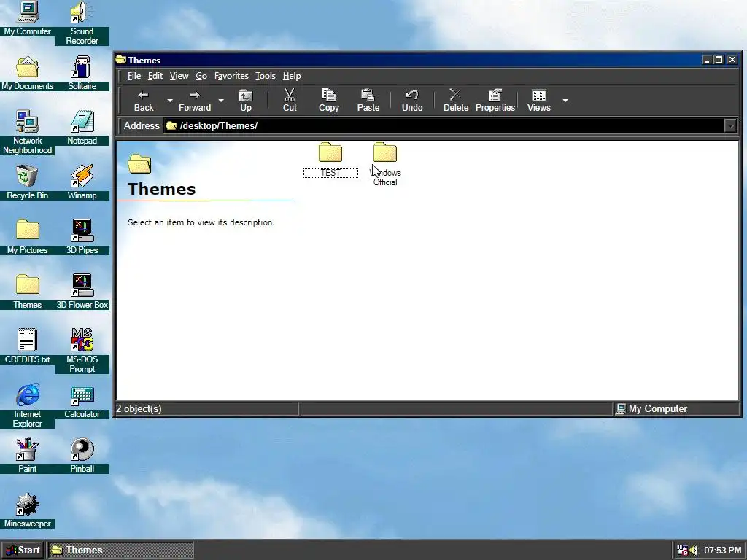Select the TEST folder in Themes window
The image size is (747, 560).
(x=330, y=160)
